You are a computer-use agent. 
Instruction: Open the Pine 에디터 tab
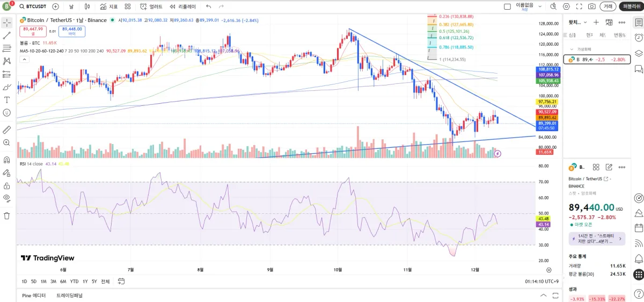[x=34, y=296]
